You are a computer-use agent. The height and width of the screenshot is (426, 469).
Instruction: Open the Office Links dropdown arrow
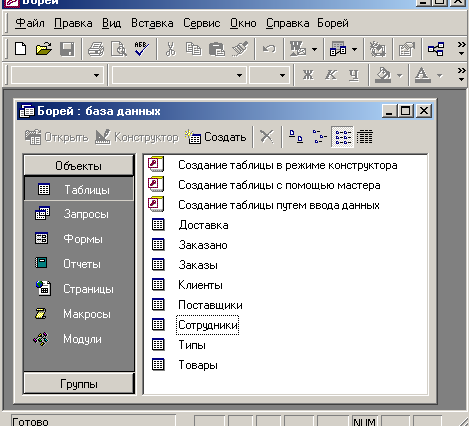[x=314, y=49]
